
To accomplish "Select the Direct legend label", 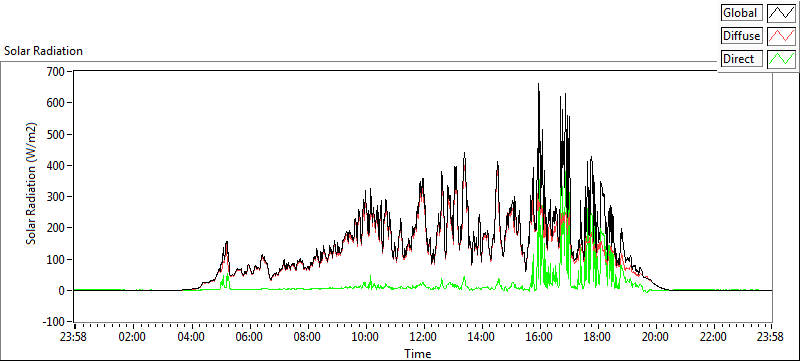I will click(742, 59).
